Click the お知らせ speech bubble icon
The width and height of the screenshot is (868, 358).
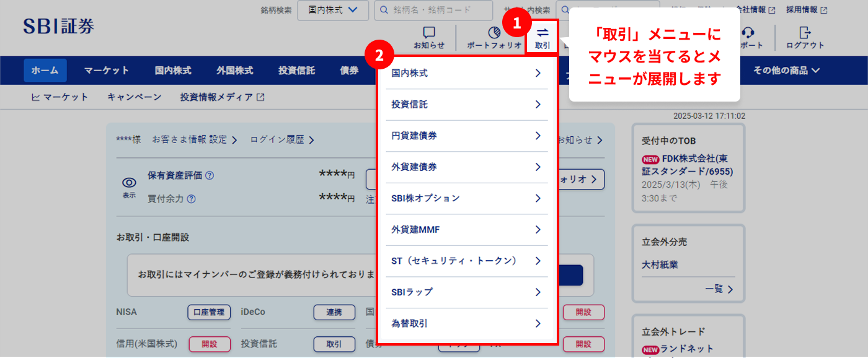pos(429,32)
